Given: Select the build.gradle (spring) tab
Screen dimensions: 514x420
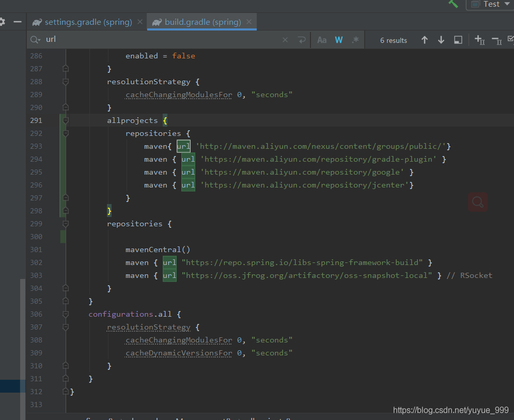Looking at the screenshot, I should point(203,22).
